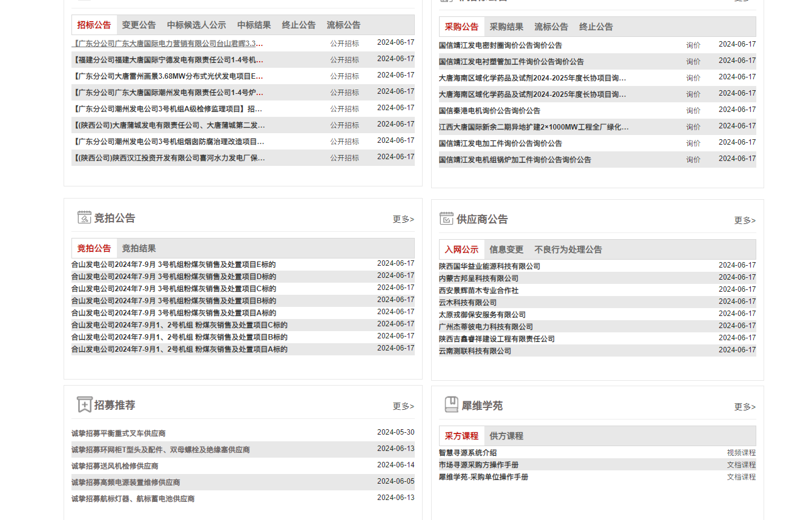Switch to 不良行为处理公告 tab
Image resolution: width=812 pixels, height=520 pixels.
coord(568,249)
